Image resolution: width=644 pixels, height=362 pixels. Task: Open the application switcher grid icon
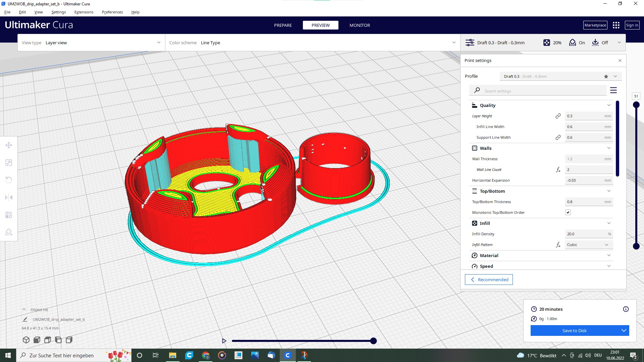tap(616, 25)
